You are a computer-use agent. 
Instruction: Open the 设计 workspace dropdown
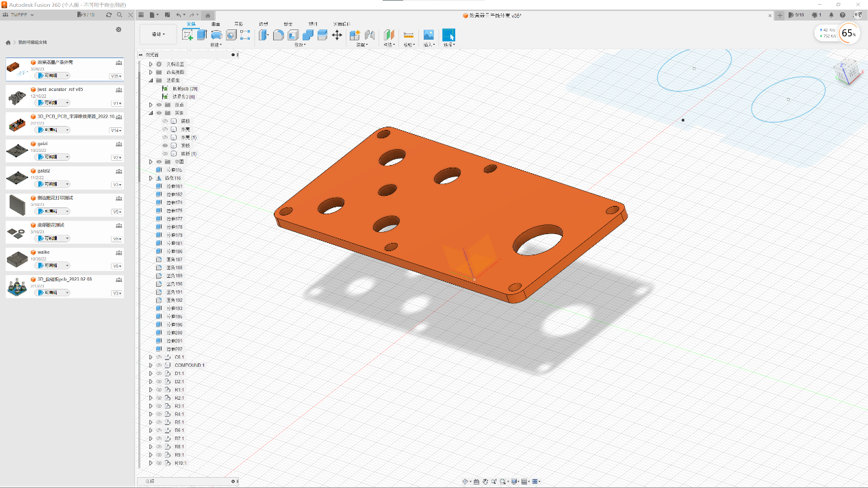click(x=158, y=34)
